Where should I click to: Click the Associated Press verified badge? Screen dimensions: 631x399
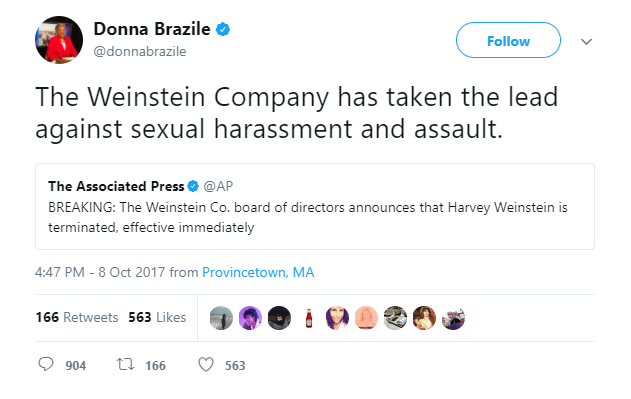(x=193, y=186)
